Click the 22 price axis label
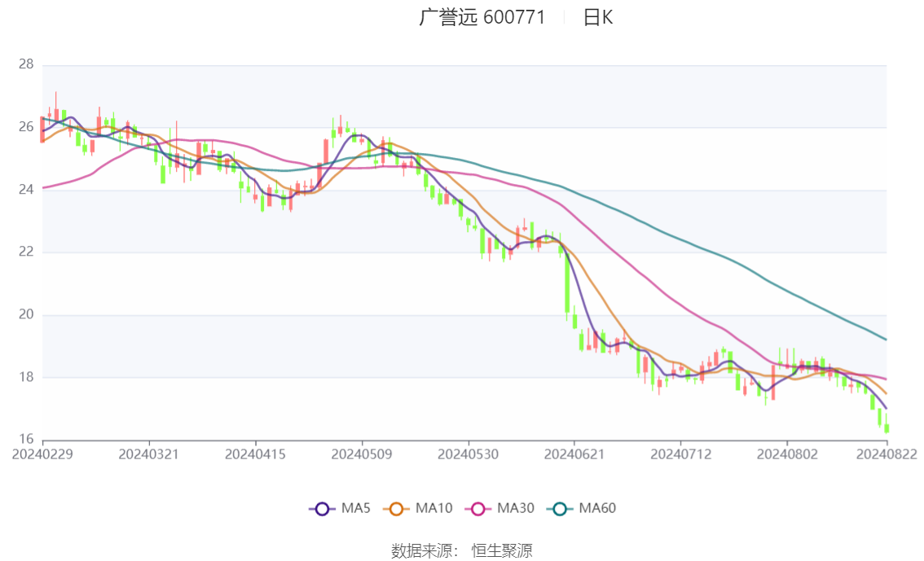The width and height of the screenshot is (924, 561). point(26,252)
